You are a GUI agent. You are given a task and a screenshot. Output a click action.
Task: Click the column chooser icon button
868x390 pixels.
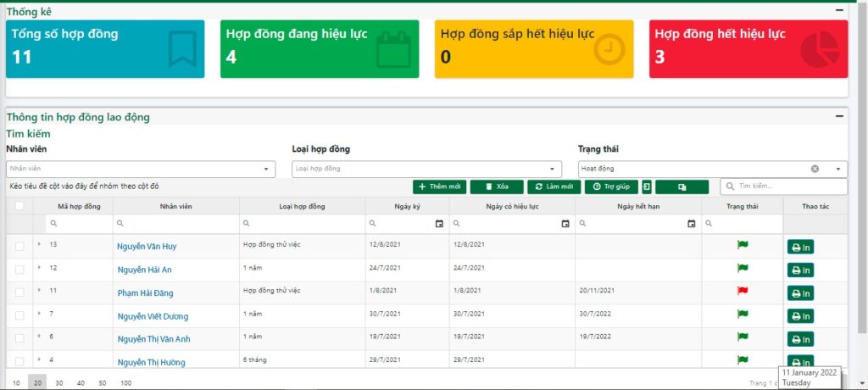(x=682, y=187)
